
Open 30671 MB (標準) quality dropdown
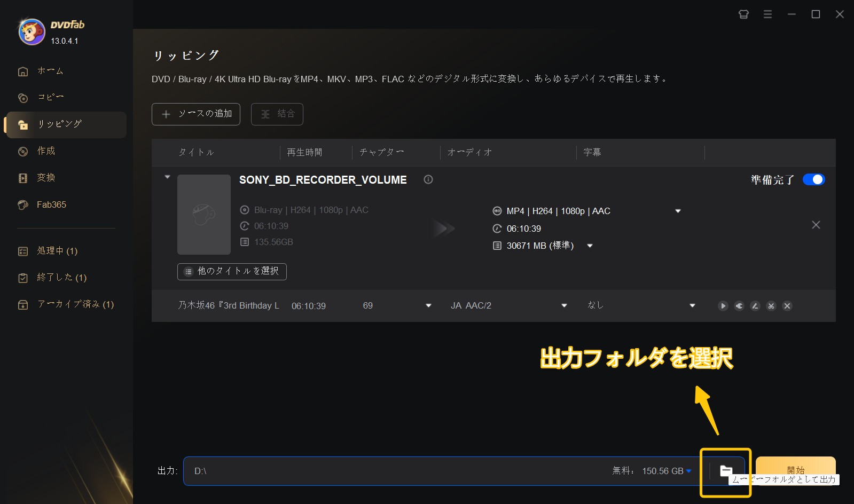pyautogui.click(x=590, y=246)
